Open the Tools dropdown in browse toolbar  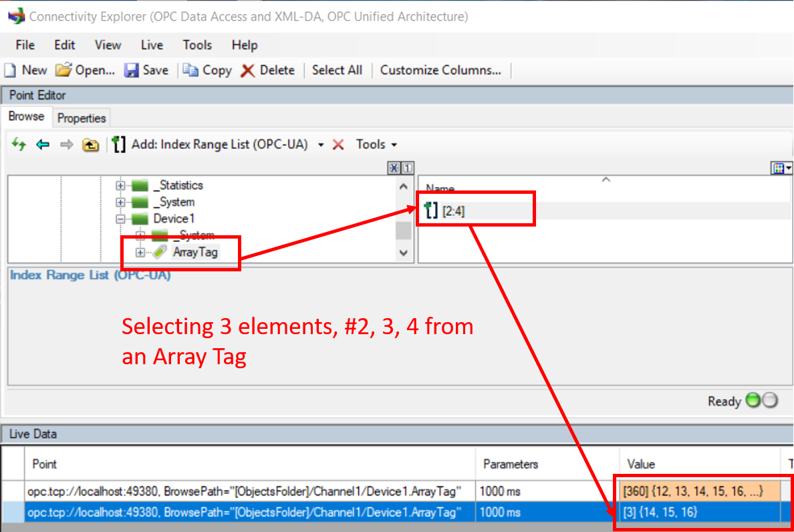[x=376, y=145]
